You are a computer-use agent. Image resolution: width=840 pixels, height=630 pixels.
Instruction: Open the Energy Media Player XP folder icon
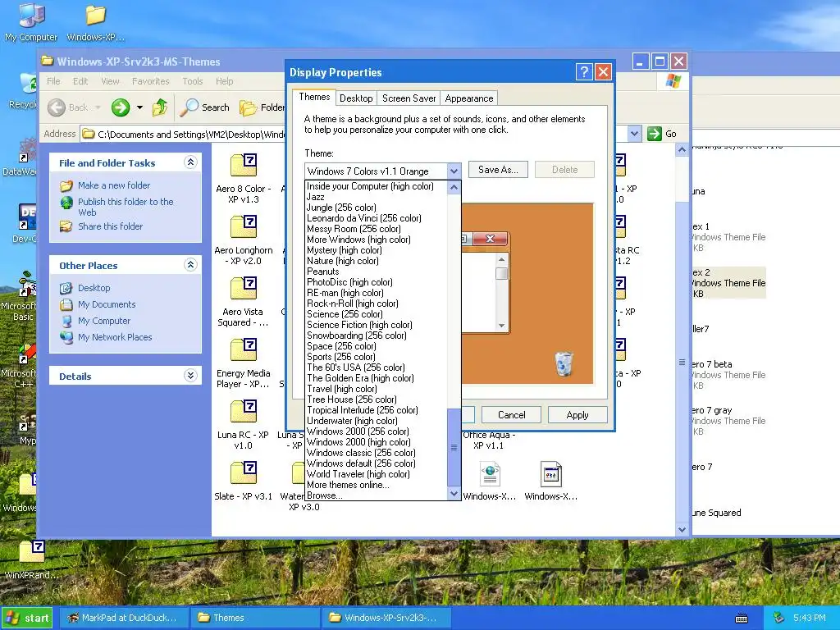(x=244, y=350)
